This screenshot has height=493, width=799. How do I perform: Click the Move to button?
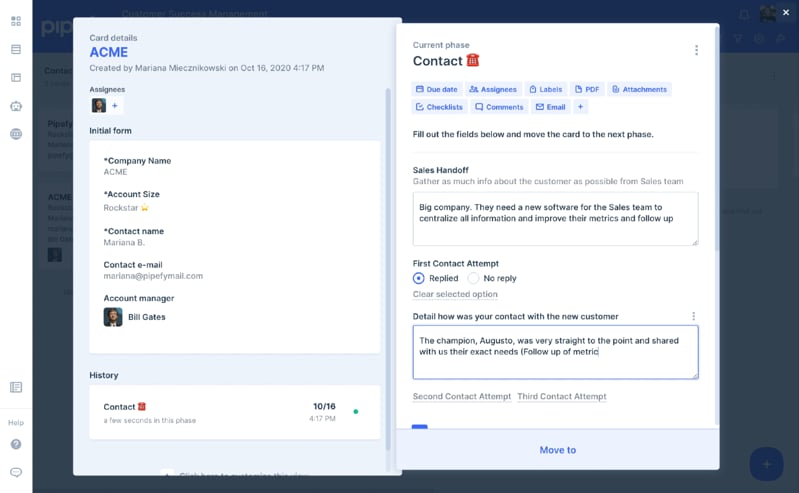(x=557, y=450)
